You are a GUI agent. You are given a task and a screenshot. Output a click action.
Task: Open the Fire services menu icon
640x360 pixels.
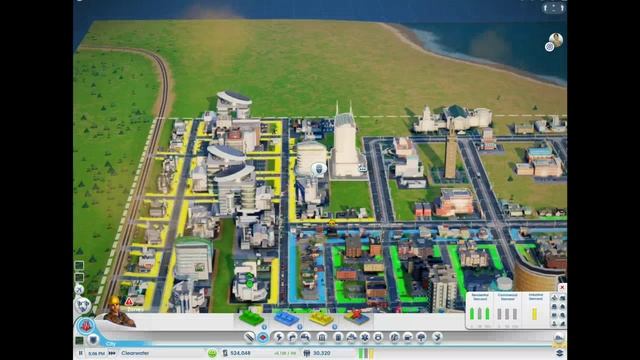coord(351,337)
